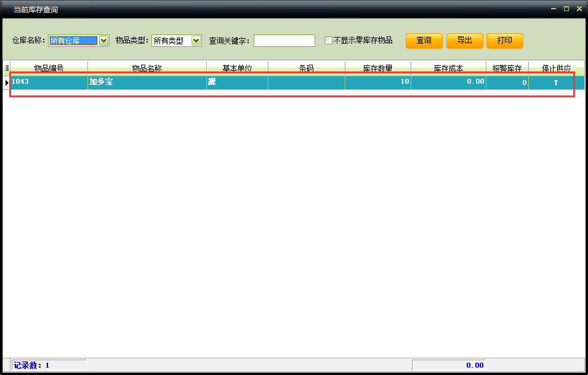
Task: Open the 仓库名称 dropdown arrow
Action: coord(103,41)
